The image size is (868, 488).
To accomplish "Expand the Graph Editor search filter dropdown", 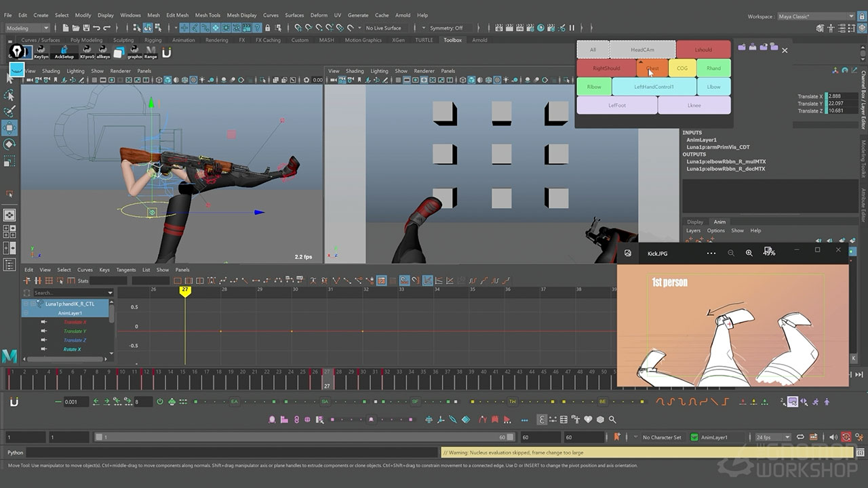I will 111,293.
